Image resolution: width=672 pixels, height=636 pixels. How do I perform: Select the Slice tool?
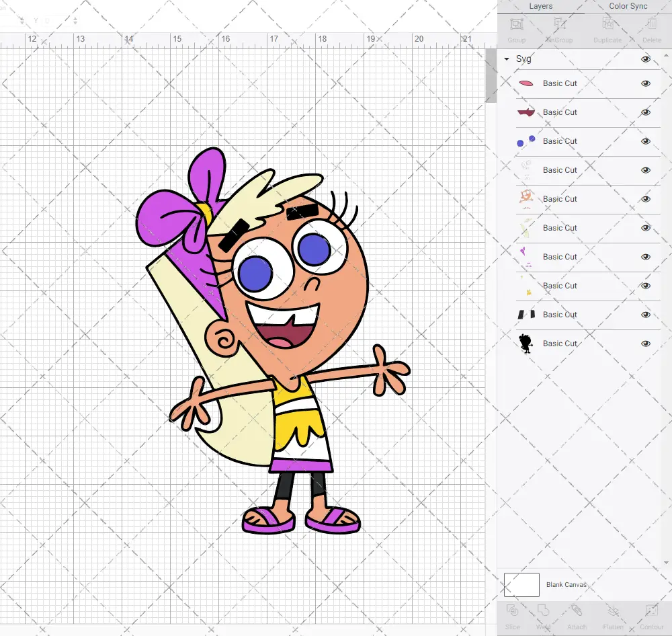pos(512,610)
